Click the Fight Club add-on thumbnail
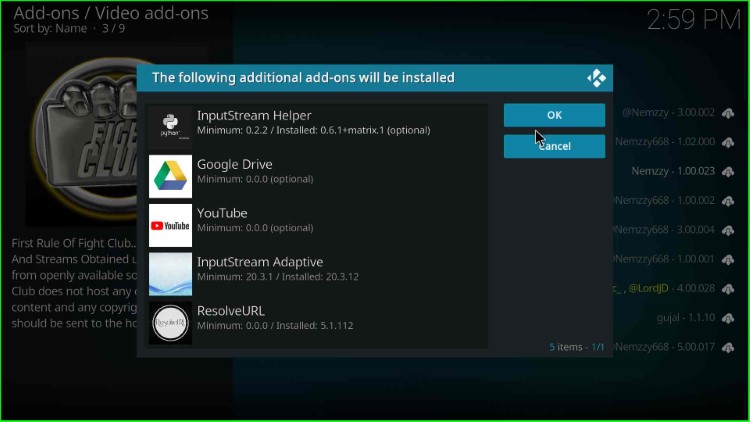The image size is (750, 422). [81, 135]
